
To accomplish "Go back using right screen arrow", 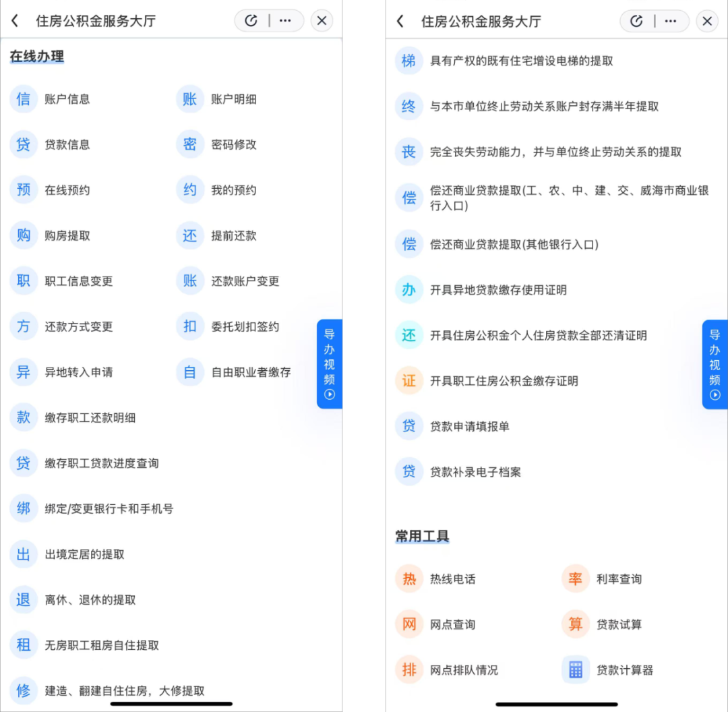I will pyautogui.click(x=400, y=22).
